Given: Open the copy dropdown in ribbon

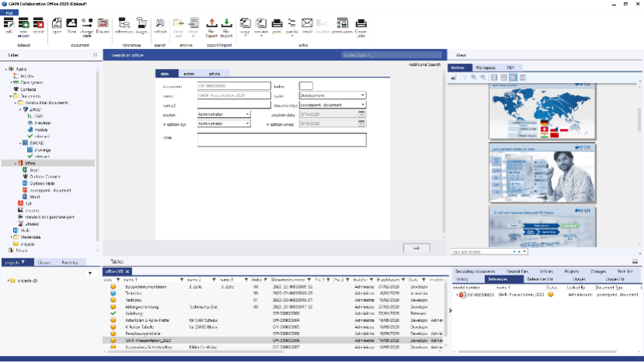Looking at the screenshot, I should [x=245, y=36].
